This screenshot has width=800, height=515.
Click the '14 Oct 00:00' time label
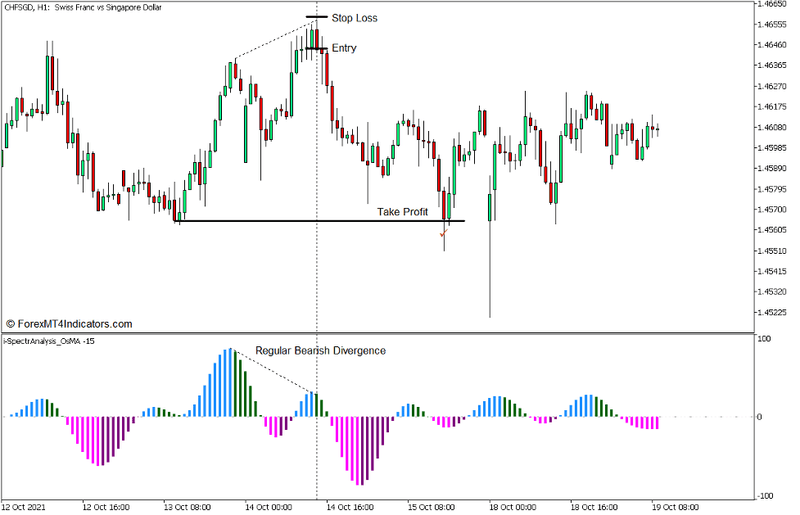268,507
